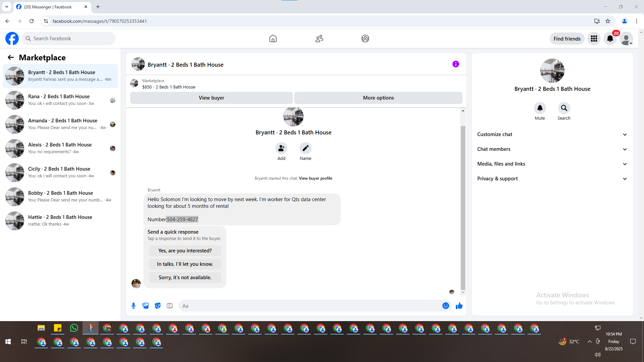Click the purple conversation information icon

[455, 64]
